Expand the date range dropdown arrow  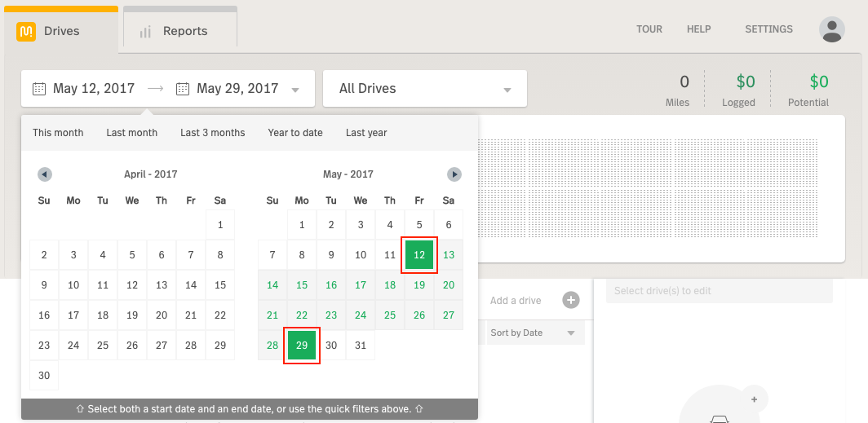295,90
